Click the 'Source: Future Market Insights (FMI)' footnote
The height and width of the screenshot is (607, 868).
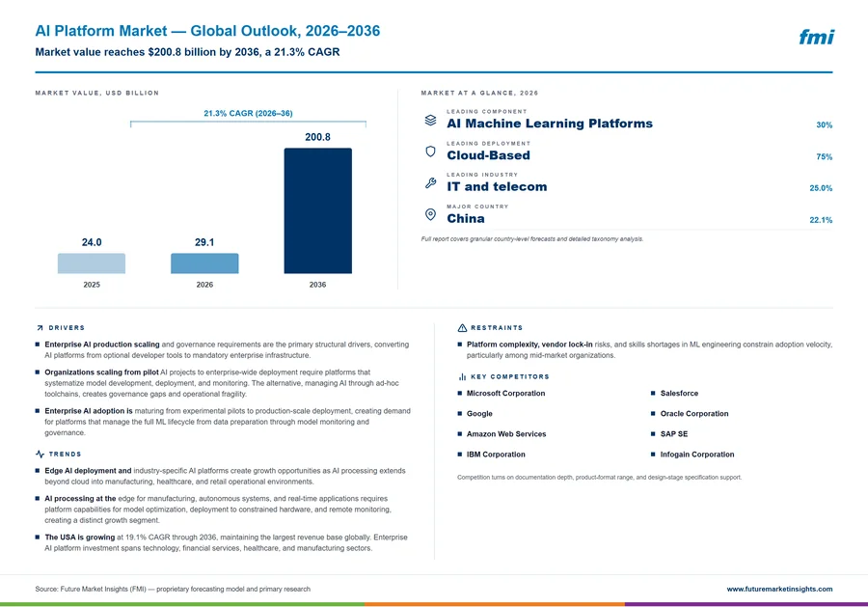[173, 589]
